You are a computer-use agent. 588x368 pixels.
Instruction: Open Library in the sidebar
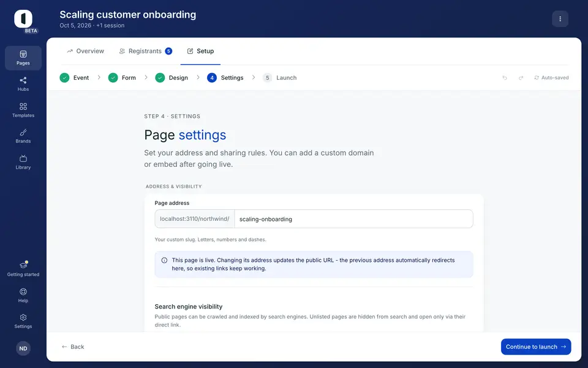coord(23,162)
